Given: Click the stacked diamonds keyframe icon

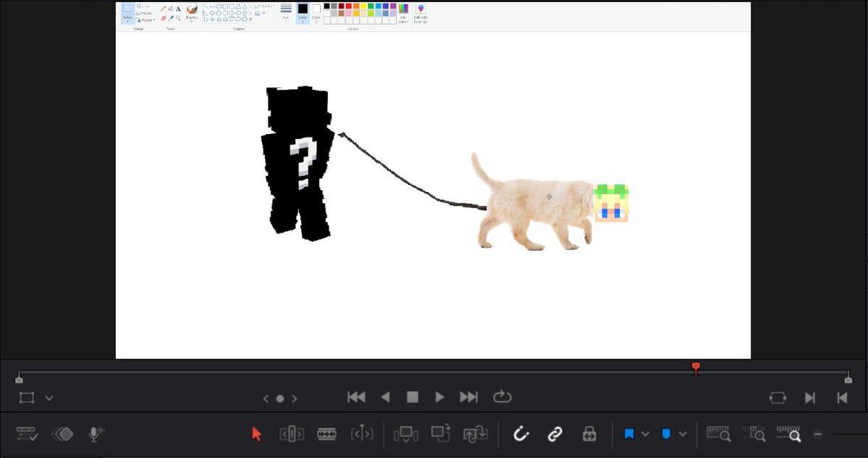Looking at the screenshot, I should pyautogui.click(x=62, y=433).
